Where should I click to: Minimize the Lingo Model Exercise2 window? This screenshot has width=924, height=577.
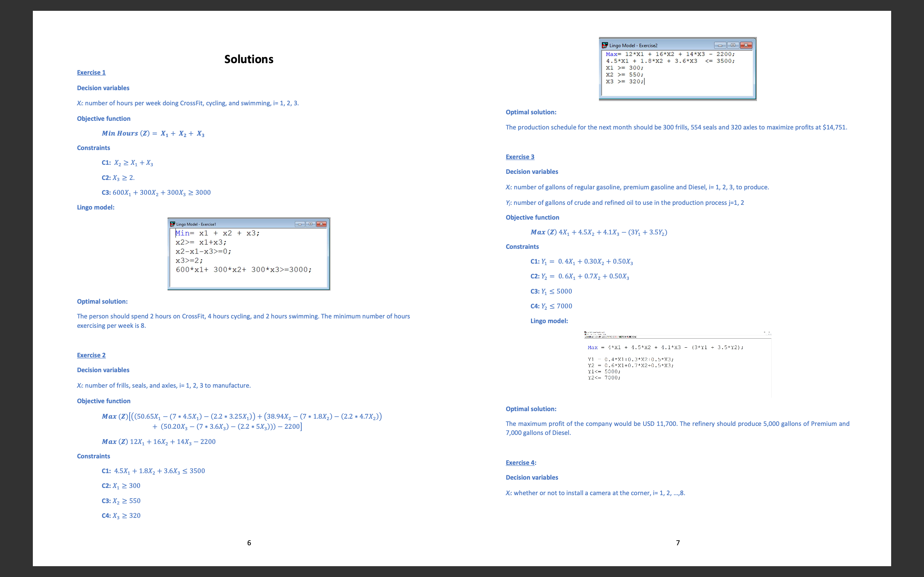coord(720,45)
